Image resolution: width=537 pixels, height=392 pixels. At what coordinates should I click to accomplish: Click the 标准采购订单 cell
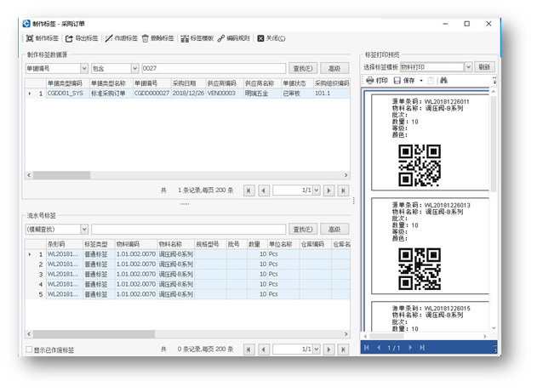[x=111, y=94]
